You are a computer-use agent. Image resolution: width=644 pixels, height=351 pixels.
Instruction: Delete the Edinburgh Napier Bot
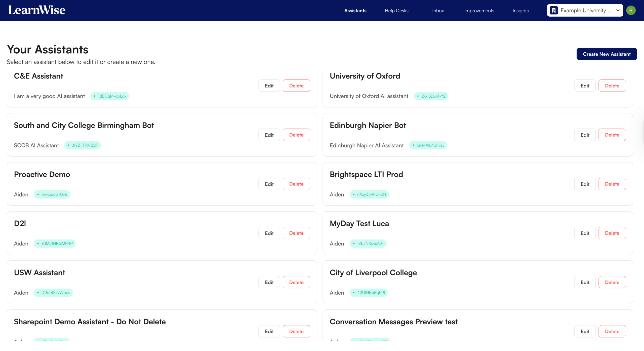612,135
